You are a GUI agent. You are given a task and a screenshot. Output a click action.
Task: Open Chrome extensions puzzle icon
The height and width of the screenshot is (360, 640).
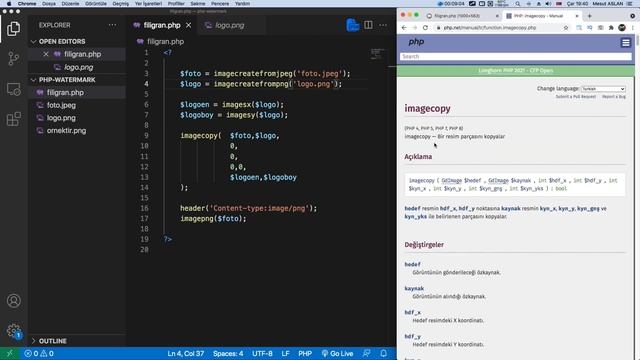(x=611, y=28)
